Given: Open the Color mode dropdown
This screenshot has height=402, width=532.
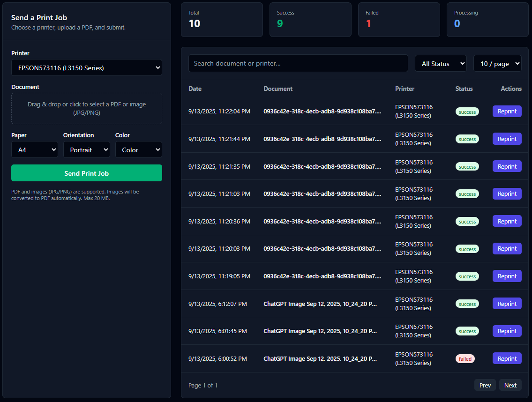Looking at the screenshot, I should 139,149.
